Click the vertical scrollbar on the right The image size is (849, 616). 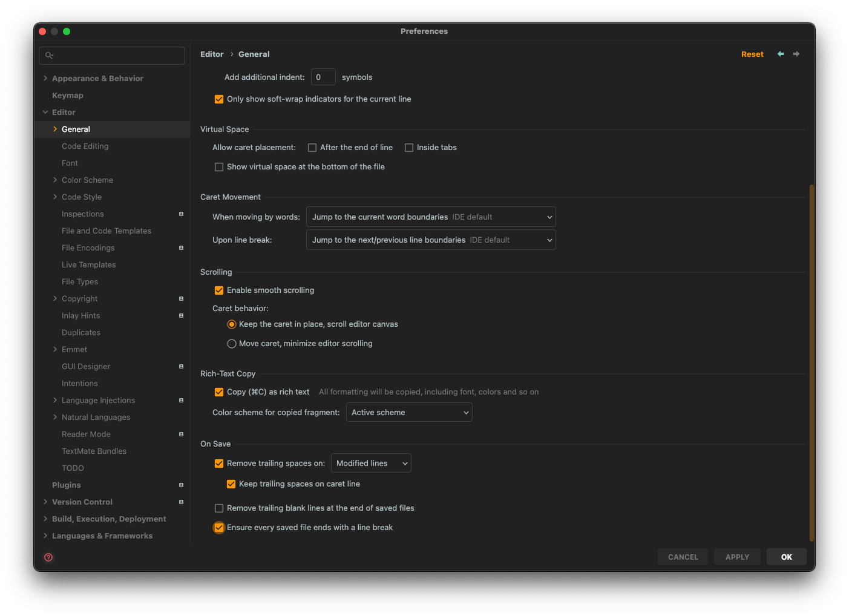click(x=811, y=363)
